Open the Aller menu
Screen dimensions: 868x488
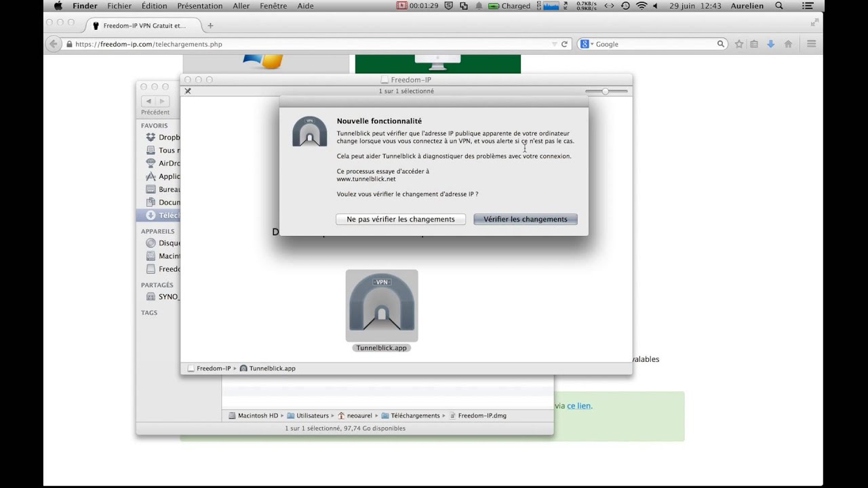point(241,6)
